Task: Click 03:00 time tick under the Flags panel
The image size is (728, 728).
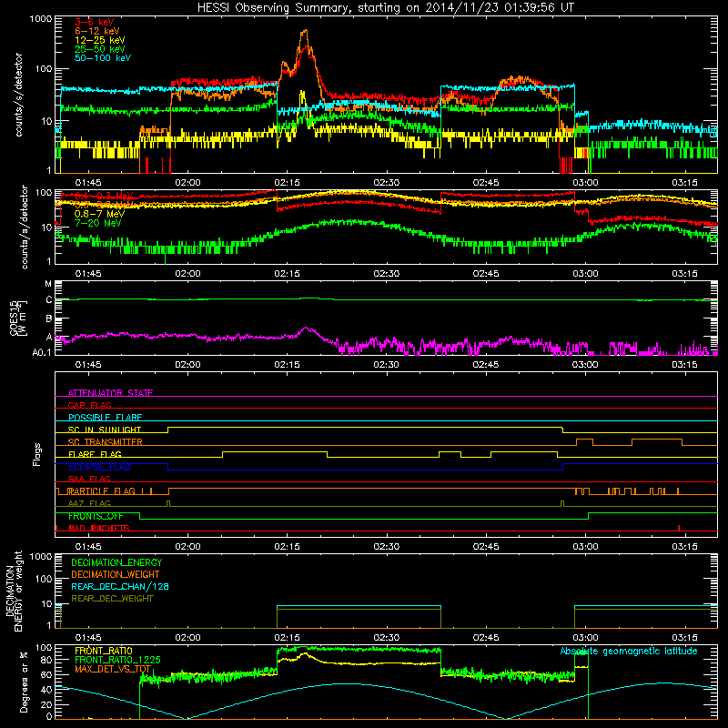Action: pyautogui.click(x=585, y=547)
